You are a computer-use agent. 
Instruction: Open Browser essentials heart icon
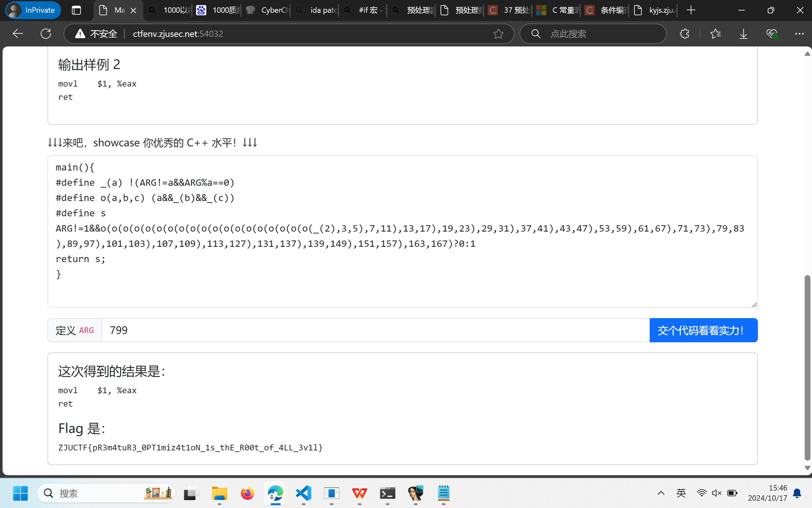pyautogui.click(x=771, y=34)
